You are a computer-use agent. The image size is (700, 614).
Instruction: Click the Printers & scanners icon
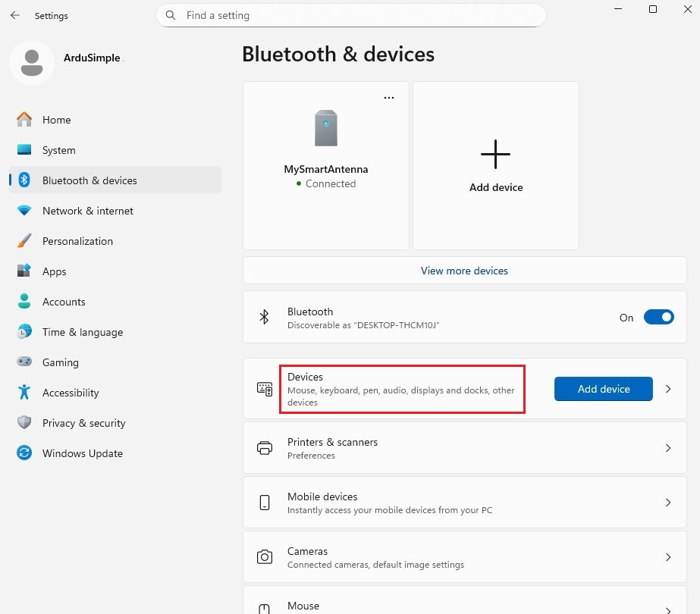coord(265,448)
